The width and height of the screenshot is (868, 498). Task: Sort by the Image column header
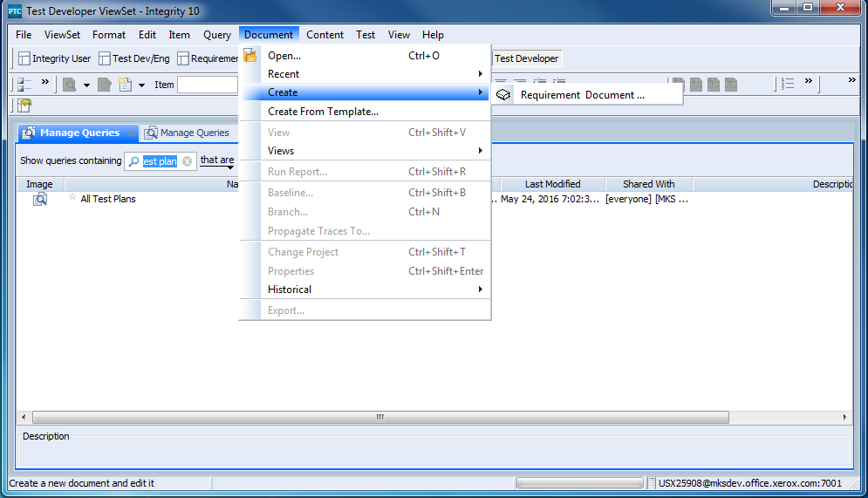[x=40, y=184]
